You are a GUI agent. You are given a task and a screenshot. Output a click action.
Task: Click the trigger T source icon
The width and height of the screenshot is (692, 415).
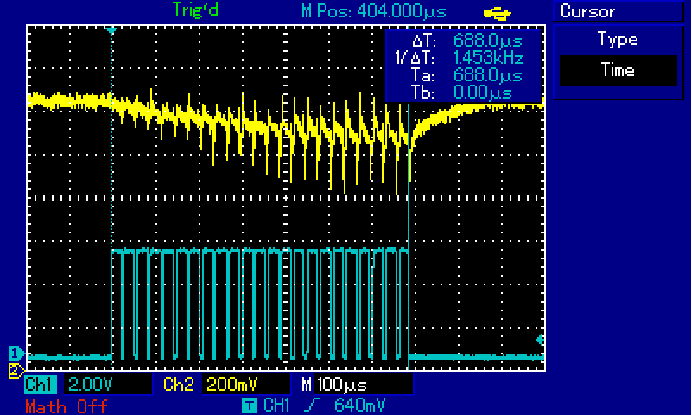coord(249,405)
